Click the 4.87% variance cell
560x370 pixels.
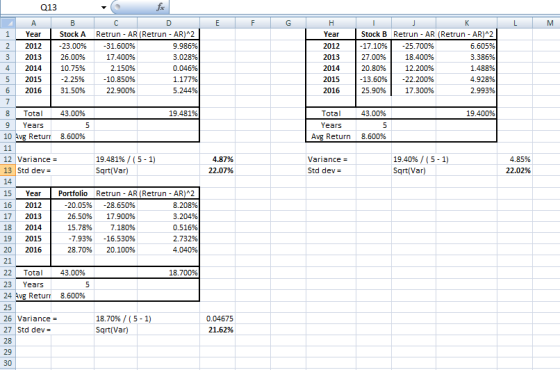tap(218, 159)
